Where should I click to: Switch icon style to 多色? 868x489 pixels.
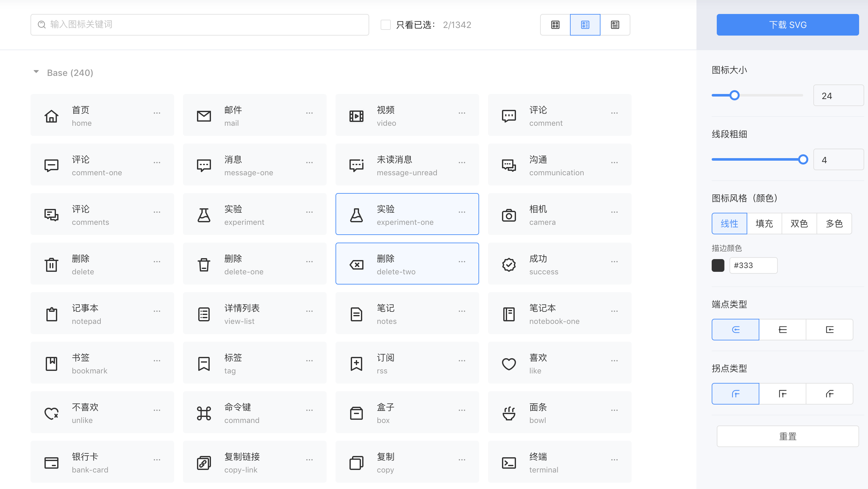pyautogui.click(x=834, y=223)
